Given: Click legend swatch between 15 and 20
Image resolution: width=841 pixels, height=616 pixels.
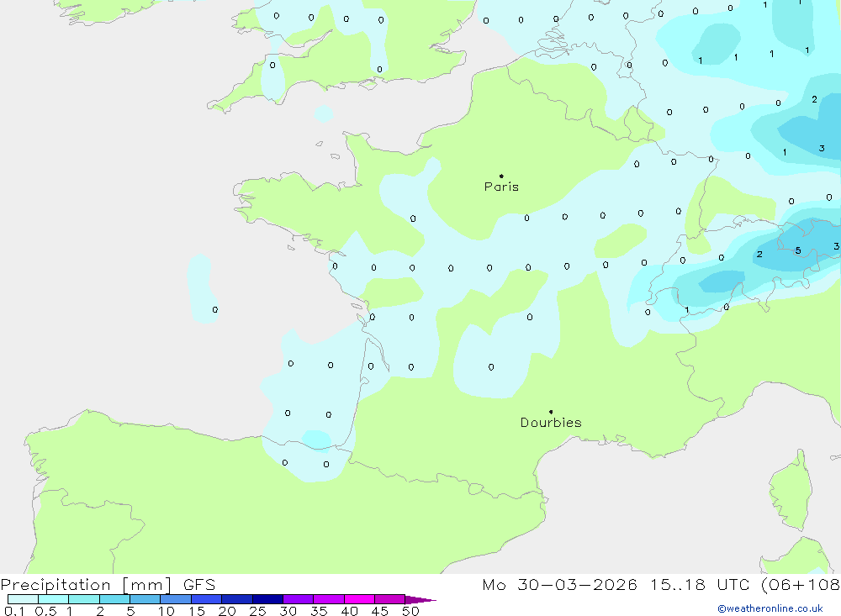Looking at the screenshot, I should click(206, 599).
